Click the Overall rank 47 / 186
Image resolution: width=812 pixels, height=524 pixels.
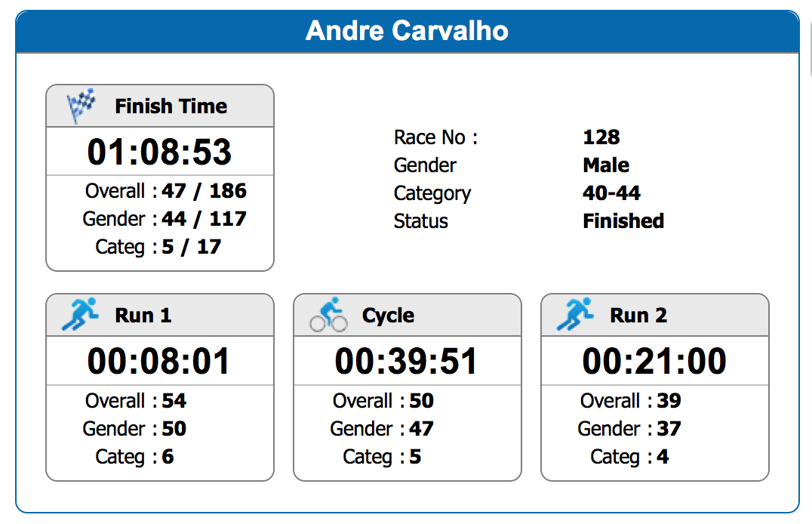click(x=204, y=191)
